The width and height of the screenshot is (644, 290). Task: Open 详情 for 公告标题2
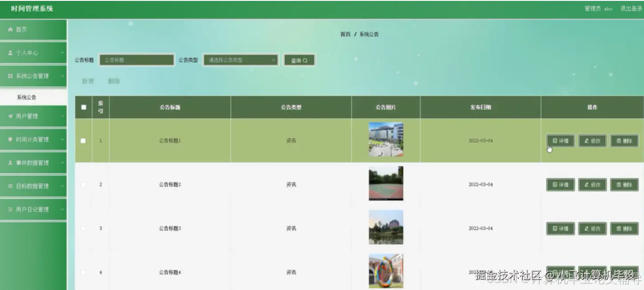[560, 185]
